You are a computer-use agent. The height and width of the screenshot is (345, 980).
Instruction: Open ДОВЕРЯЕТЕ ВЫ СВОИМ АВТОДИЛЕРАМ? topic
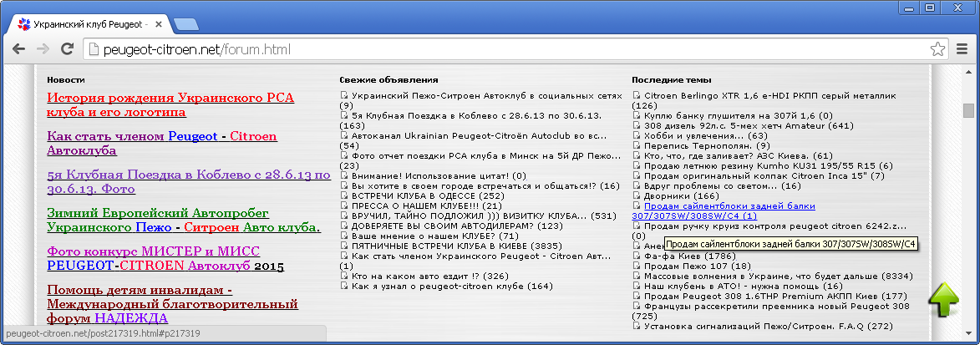458,226
